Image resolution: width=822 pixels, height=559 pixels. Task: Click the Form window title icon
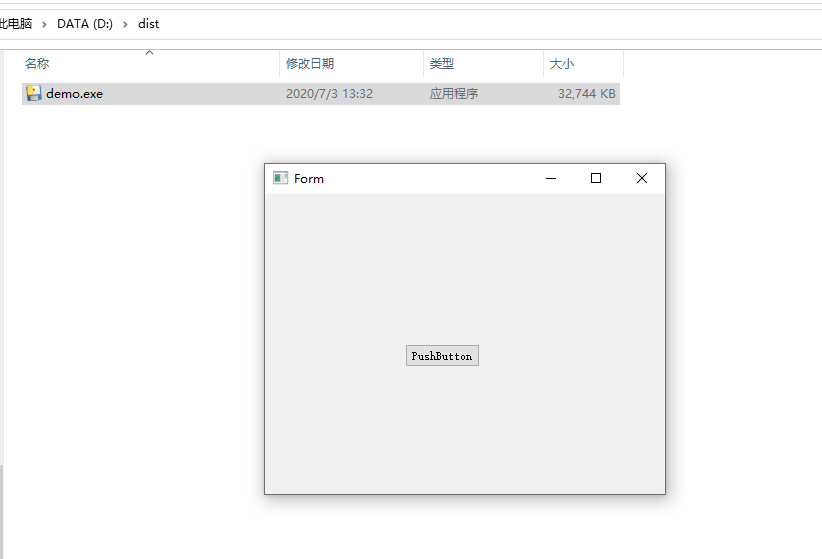point(280,178)
